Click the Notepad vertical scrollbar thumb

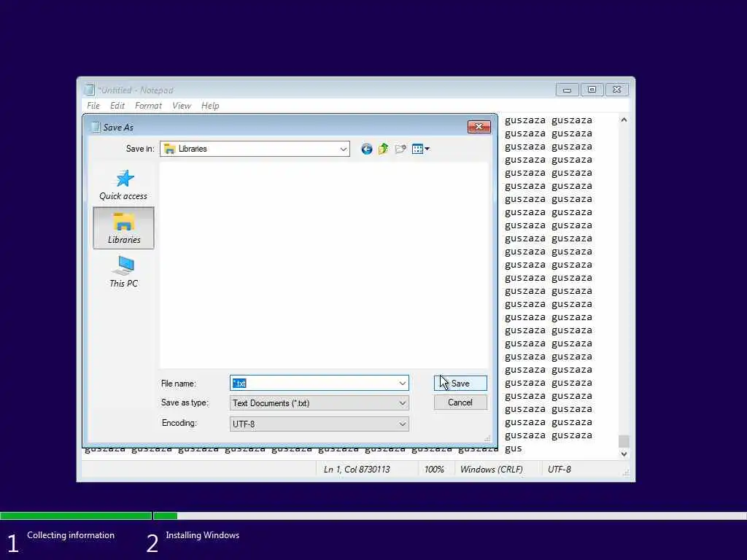click(624, 441)
